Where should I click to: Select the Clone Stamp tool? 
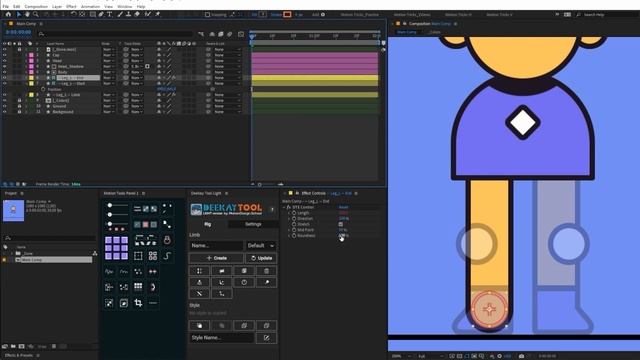[128, 14]
